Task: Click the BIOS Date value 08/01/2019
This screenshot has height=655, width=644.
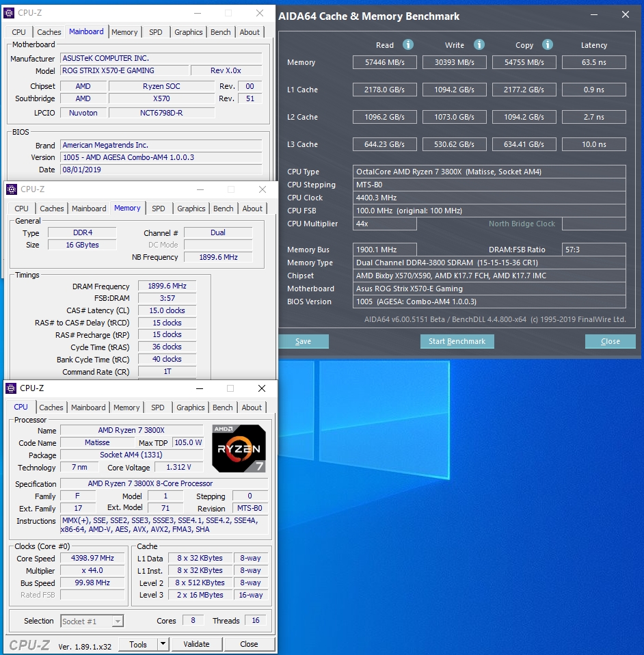Action: pyautogui.click(x=161, y=170)
